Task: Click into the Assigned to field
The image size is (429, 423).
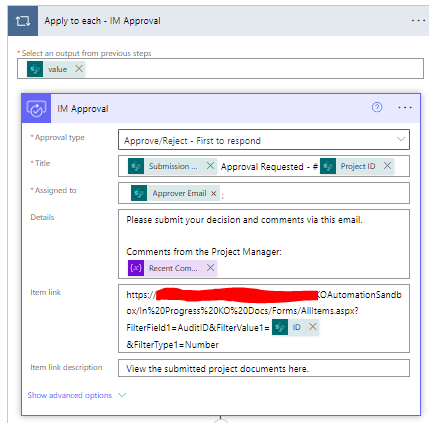Action: coord(264,193)
